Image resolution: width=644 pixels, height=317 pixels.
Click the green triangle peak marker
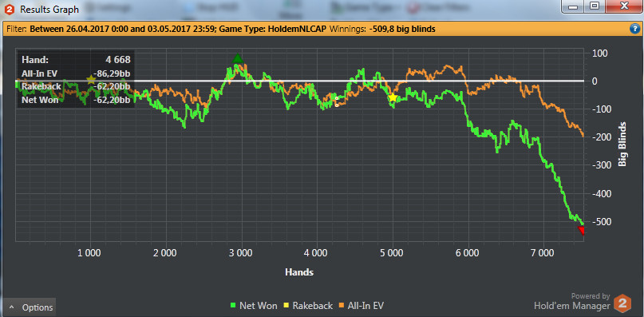click(x=237, y=58)
